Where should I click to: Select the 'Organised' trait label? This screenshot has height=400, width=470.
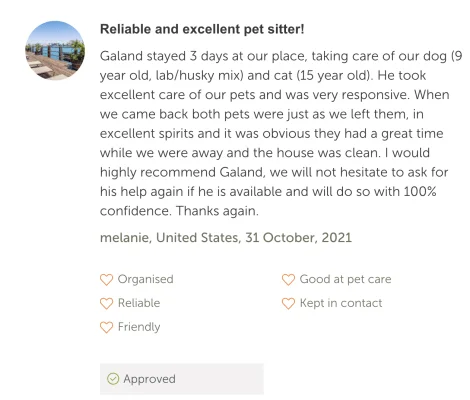145,279
